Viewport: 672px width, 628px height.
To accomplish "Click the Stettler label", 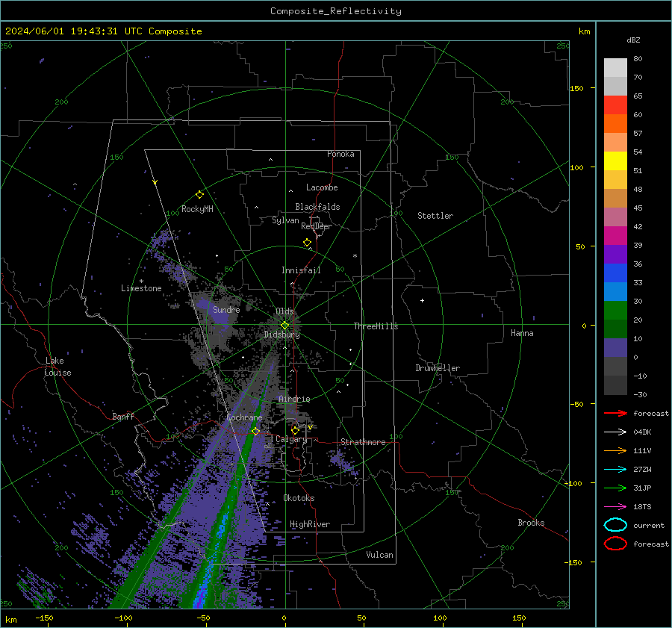I will pos(435,216).
